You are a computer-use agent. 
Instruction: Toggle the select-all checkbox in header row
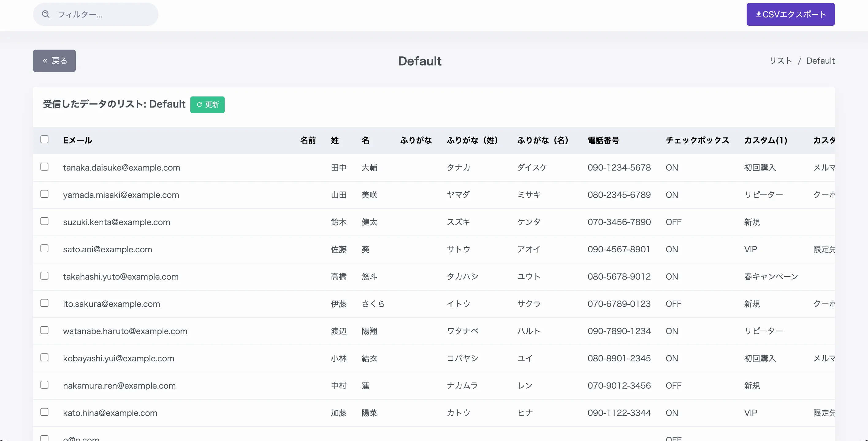coord(44,139)
